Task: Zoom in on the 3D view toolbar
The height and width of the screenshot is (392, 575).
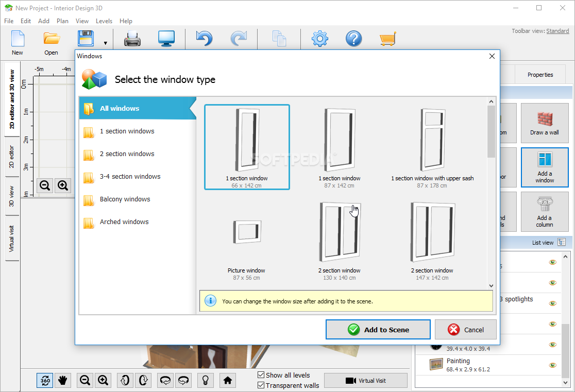Action: [x=103, y=381]
